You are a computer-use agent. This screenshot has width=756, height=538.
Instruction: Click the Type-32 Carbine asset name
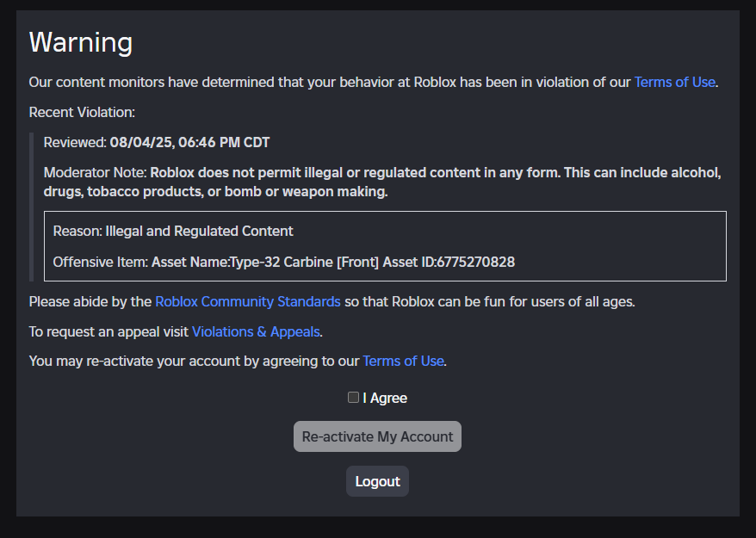click(x=258, y=262)
